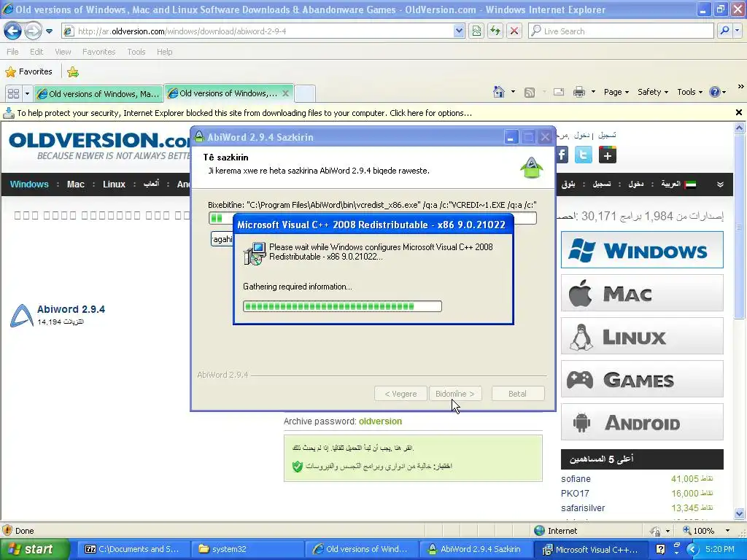Click the AbiWord installer progress bar

tap(373, 218)
